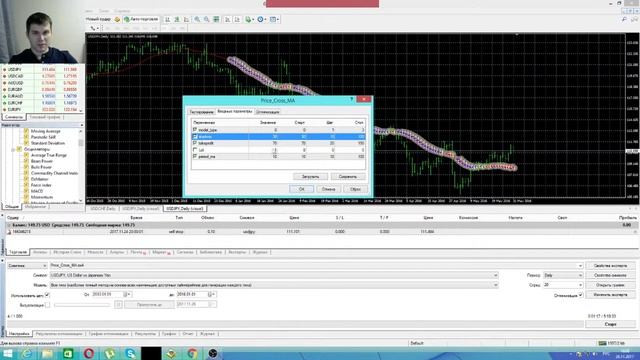Click the Start button in strategy tester
640x360 pixels.
click(610, 324)
